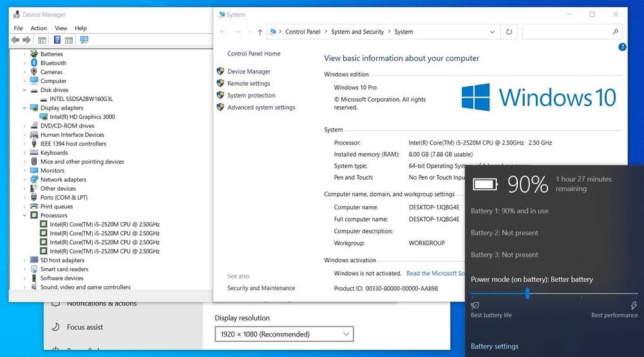The width and height of the screenshot is (644, 357).
Task: Click Read the Microsoft Software link
Action: pyautogui.click(x=435, y=273)
